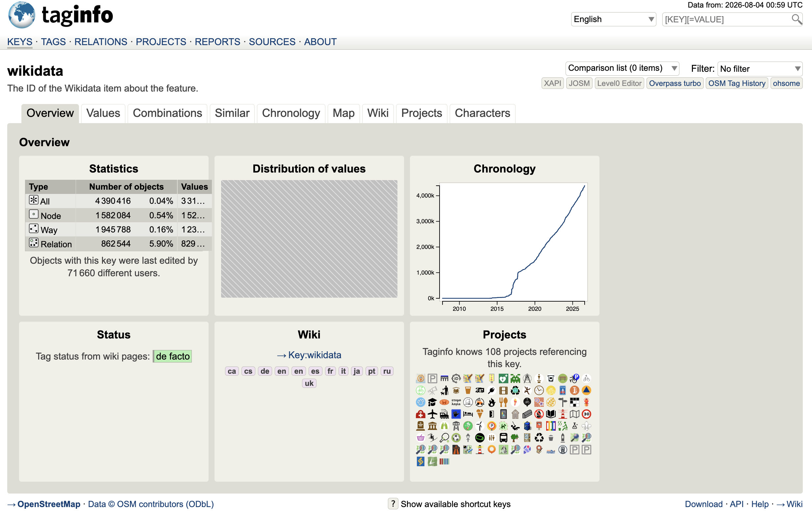Open the camper van project icon
The height and width of the screenshot is (511, 812).
tap(479, 390)
